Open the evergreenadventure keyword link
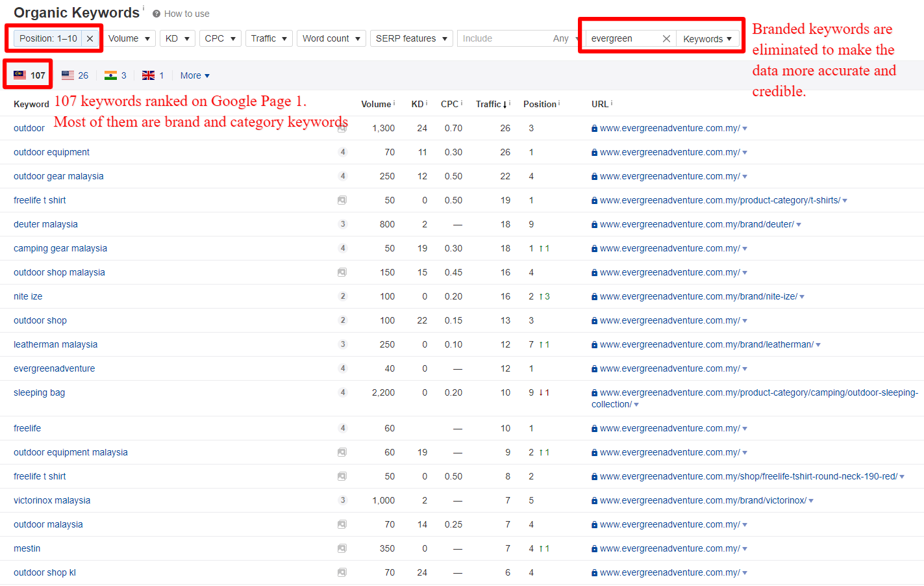The image size is (924, 586). coord(54,368)
